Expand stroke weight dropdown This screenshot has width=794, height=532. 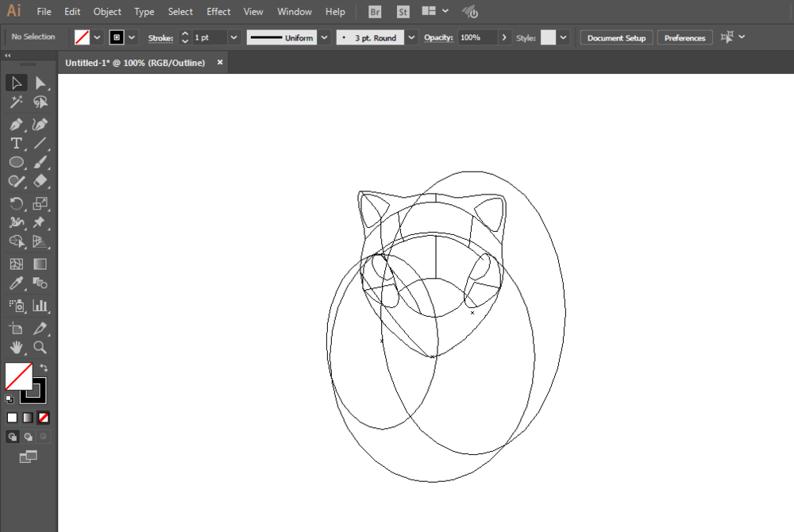coord(233,37)
